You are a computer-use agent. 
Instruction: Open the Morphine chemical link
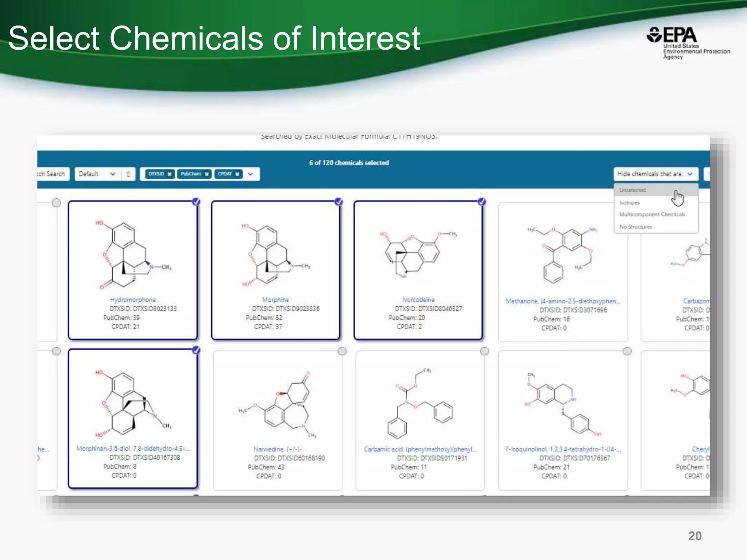pos(276,300)
